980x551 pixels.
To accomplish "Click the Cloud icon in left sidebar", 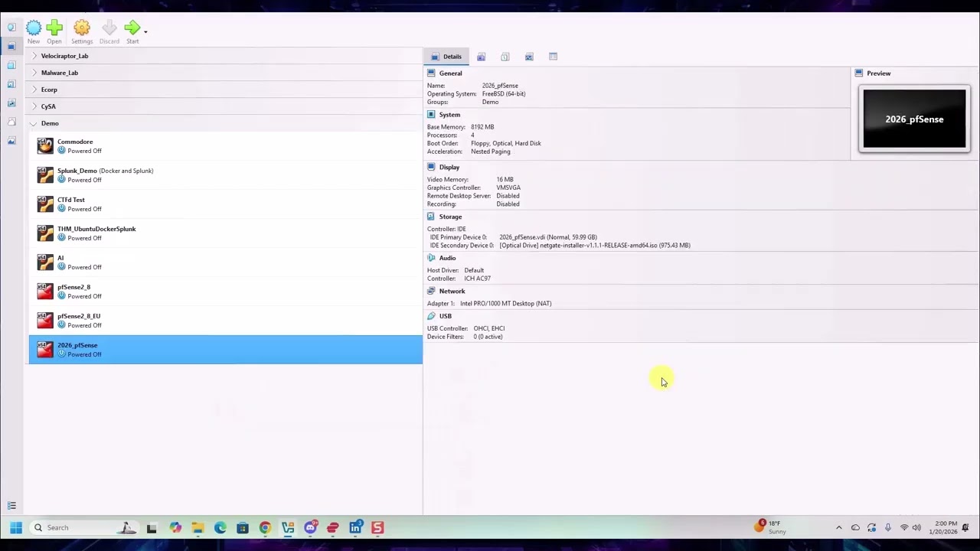I will [x=11, y=122].
